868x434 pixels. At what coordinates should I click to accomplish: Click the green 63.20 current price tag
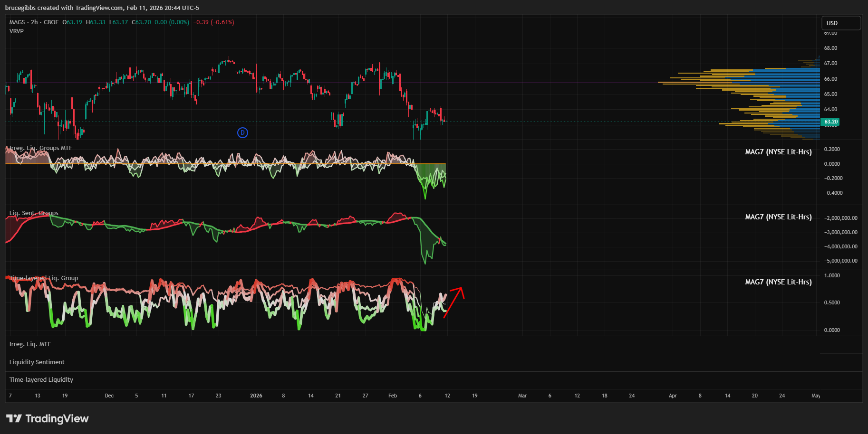pos(830,122)
